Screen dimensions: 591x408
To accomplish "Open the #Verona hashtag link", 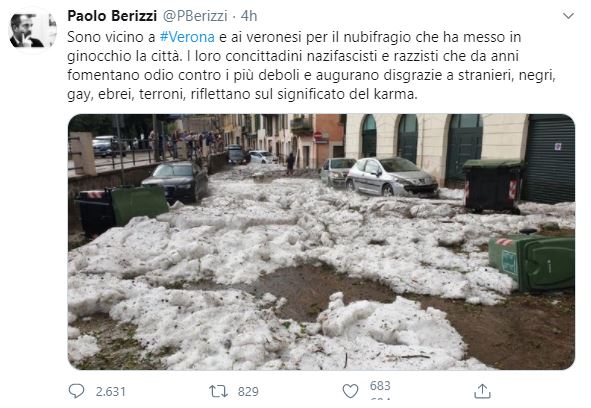I will 187,37.
